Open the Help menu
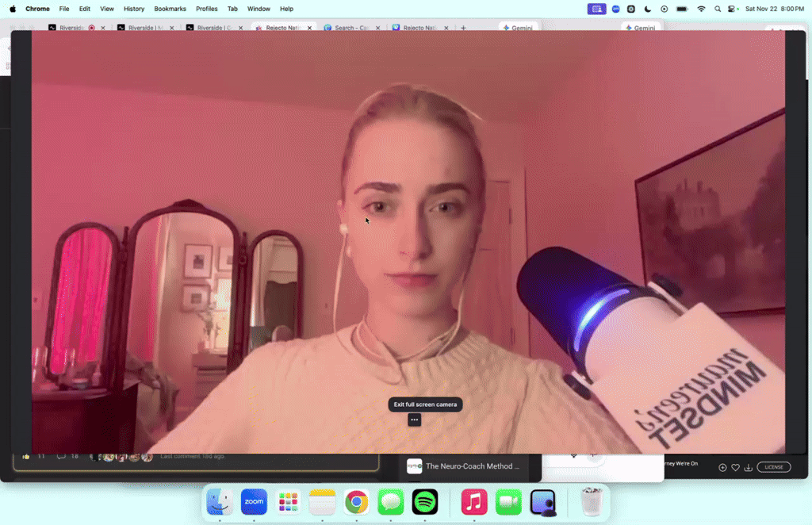This screenshot has height=525, width=812. tap(286, 9)
